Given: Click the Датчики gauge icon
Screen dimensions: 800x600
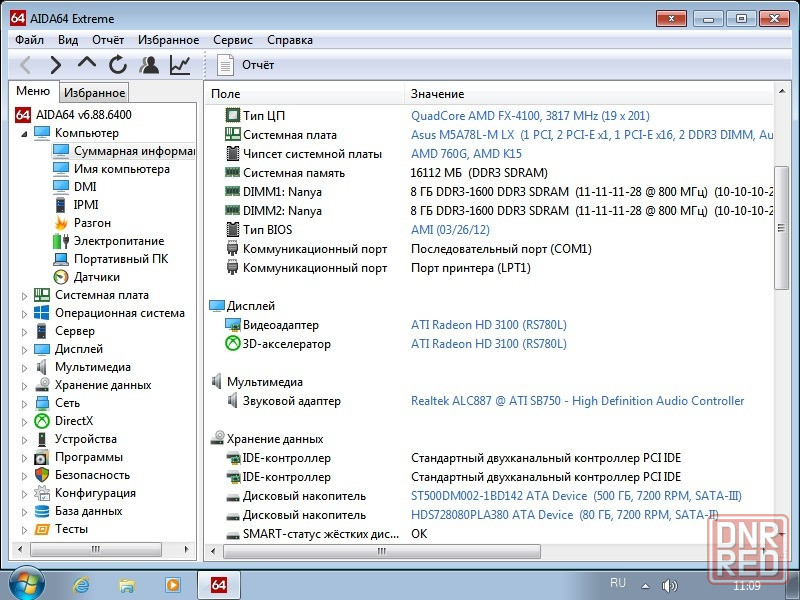Looking at the screenshot, I should 61,277.
